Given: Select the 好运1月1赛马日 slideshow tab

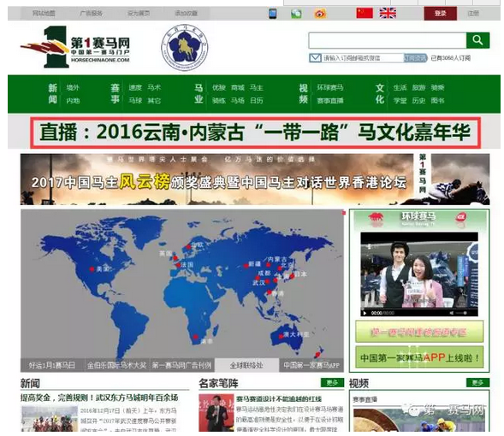Looking at the screenshot, I should [x=52, y=365].
